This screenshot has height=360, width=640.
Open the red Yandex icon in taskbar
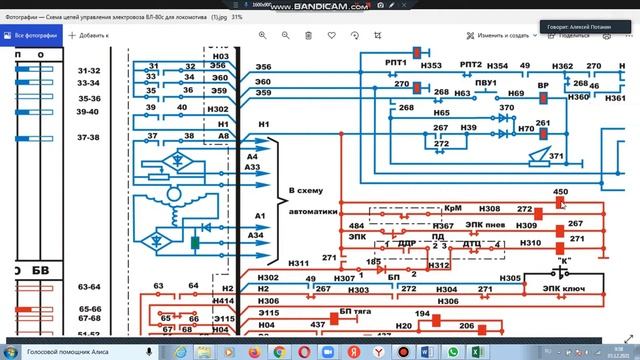click(x=353, y=352)
